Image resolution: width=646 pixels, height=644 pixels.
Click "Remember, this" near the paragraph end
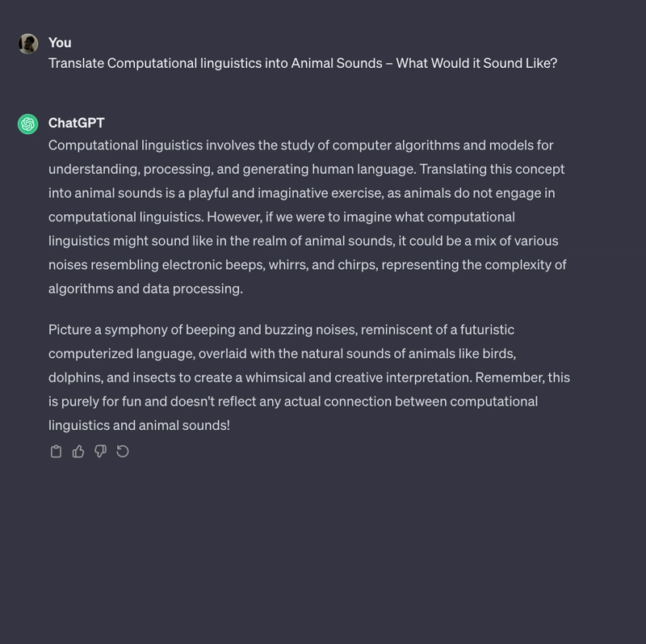tap(522, 377)
